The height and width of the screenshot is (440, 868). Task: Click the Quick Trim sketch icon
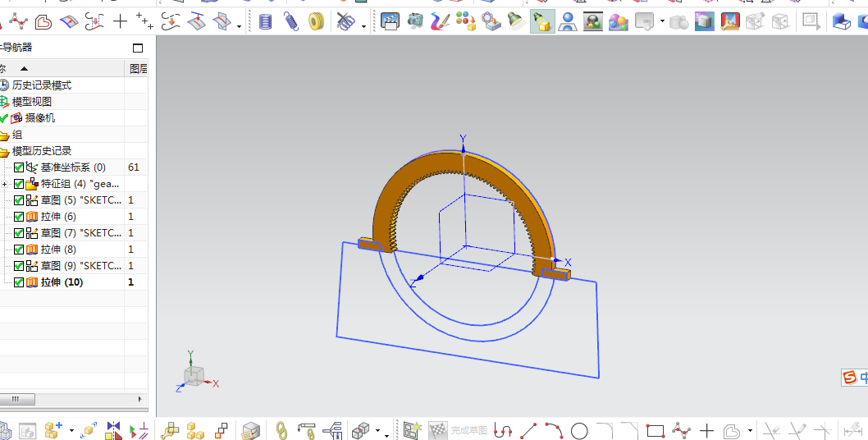[772, 430]
